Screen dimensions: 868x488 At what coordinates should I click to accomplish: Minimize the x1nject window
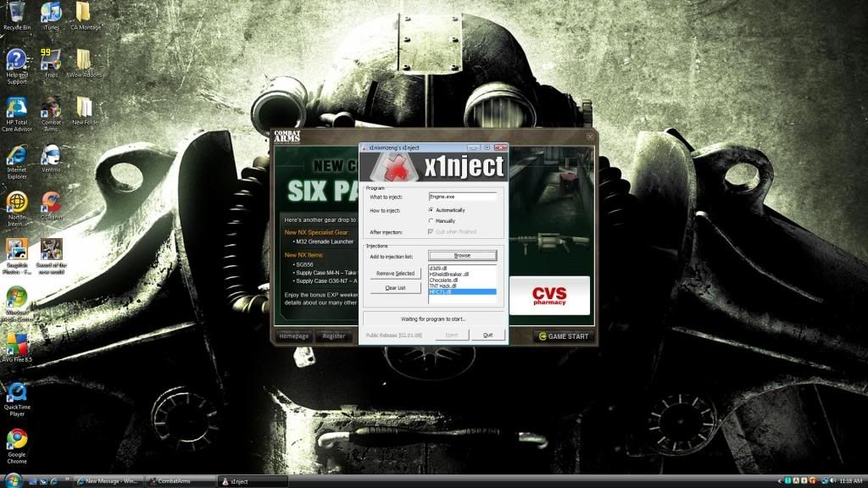473,147
